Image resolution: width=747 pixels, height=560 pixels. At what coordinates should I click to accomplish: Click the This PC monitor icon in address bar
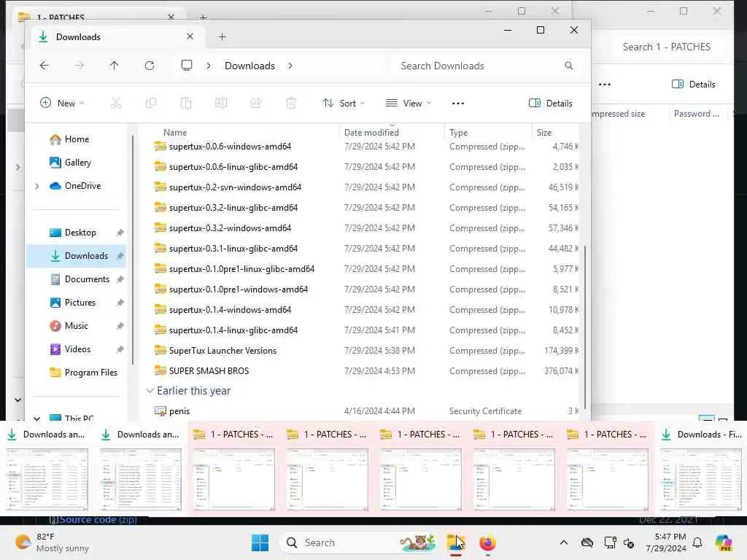coord(187,65)
